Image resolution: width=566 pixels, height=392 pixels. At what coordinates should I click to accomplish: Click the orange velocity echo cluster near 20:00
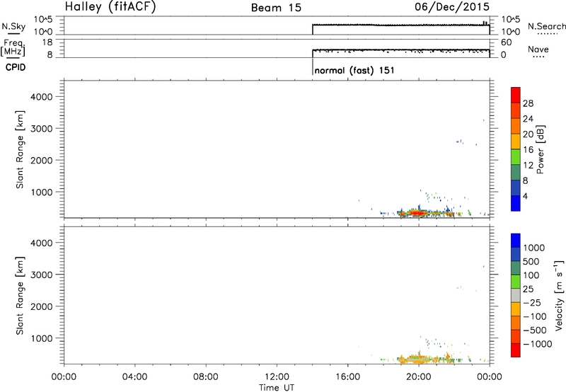click(417, 359)
